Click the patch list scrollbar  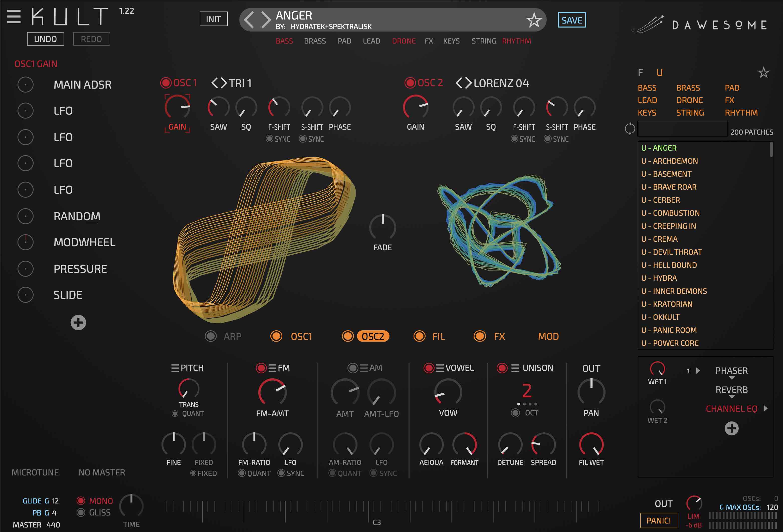[771, 149]
